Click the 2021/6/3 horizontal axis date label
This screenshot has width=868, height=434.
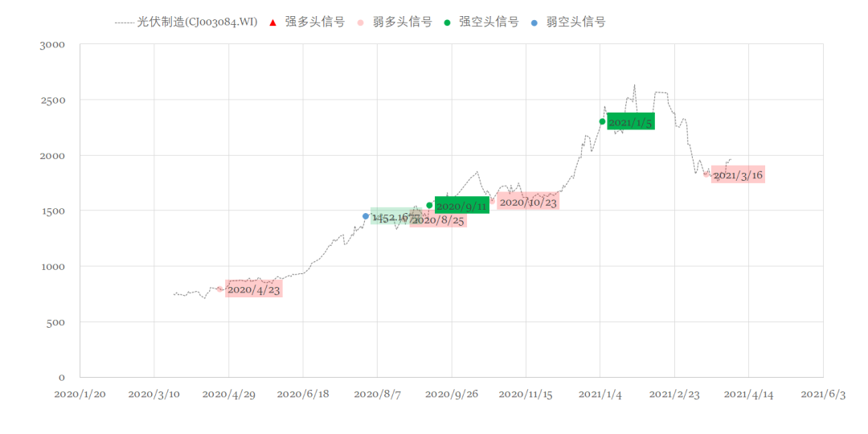click(822, 394)
